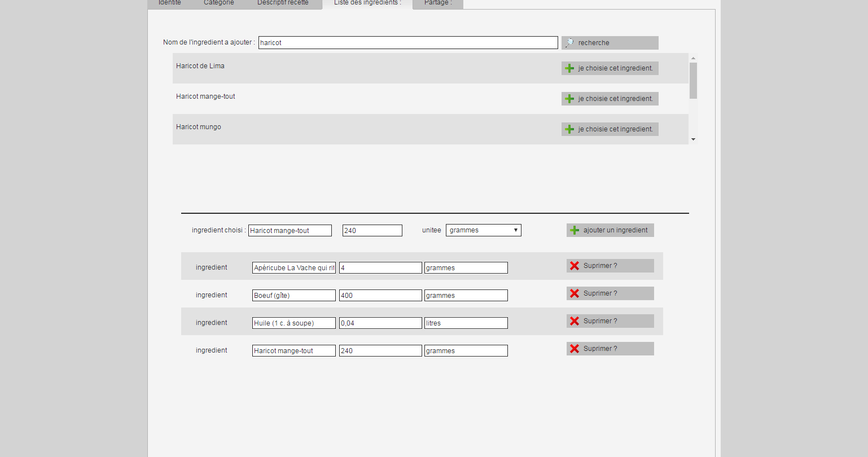Click the quantity field showing 240 beside unitee
Image resolution: width=868 pixels, height=457 pixels.
(x=372, y=230)
